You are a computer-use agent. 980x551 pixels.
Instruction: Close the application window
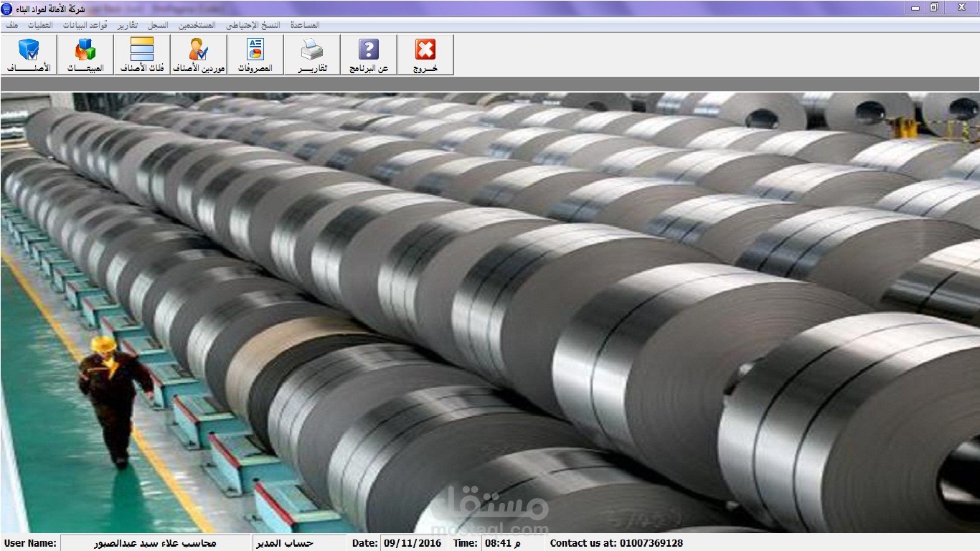[961, 7]
